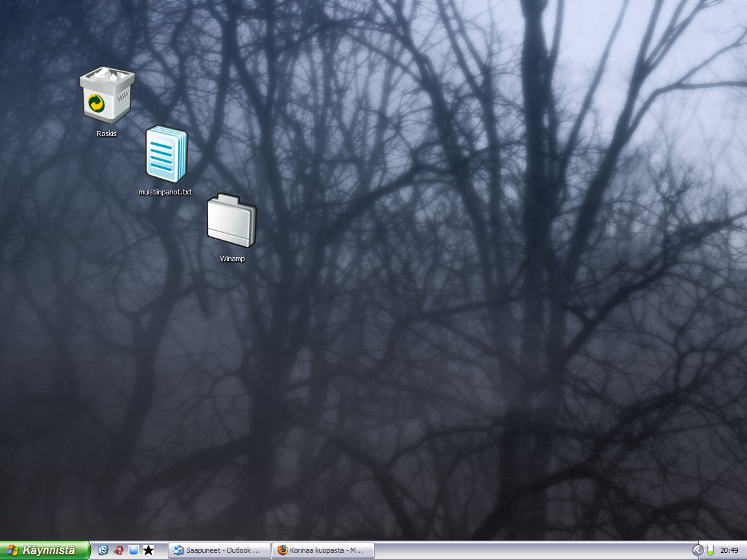Click the 20:49 taskbar clock
The width and height of the screenshot is (747, 560).
tap(729, 550)
